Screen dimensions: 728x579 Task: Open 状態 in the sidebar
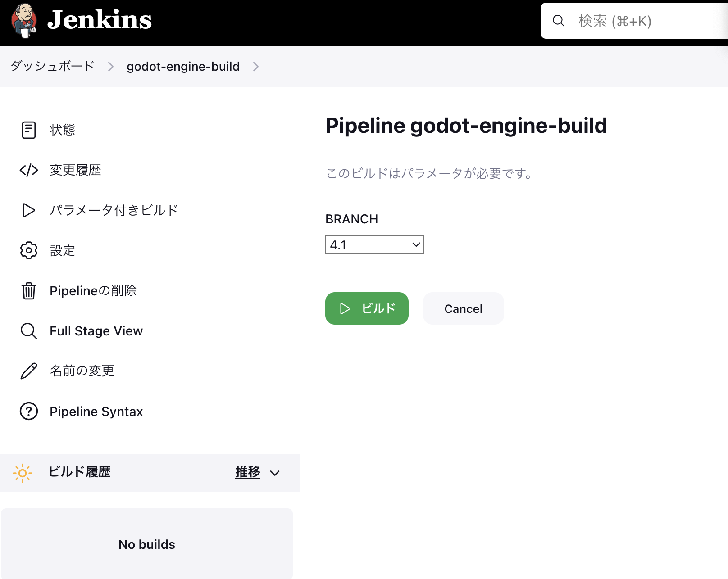(x=63, y=130)
